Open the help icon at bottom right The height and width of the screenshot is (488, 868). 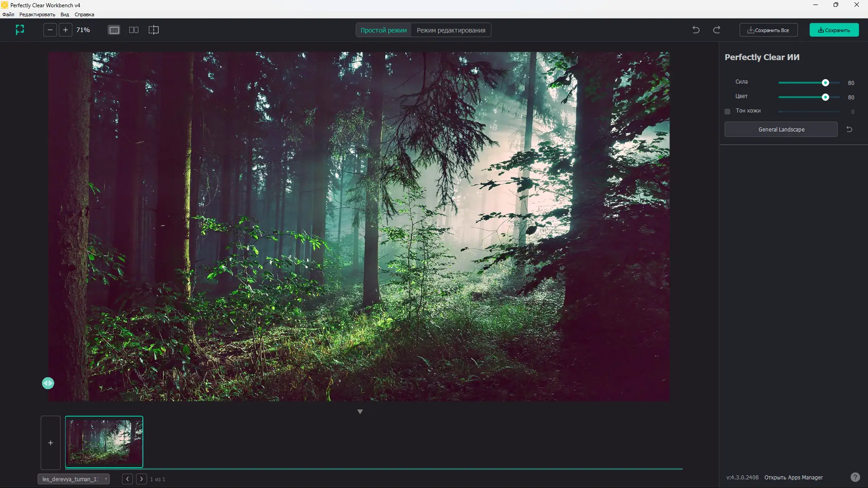856,477
